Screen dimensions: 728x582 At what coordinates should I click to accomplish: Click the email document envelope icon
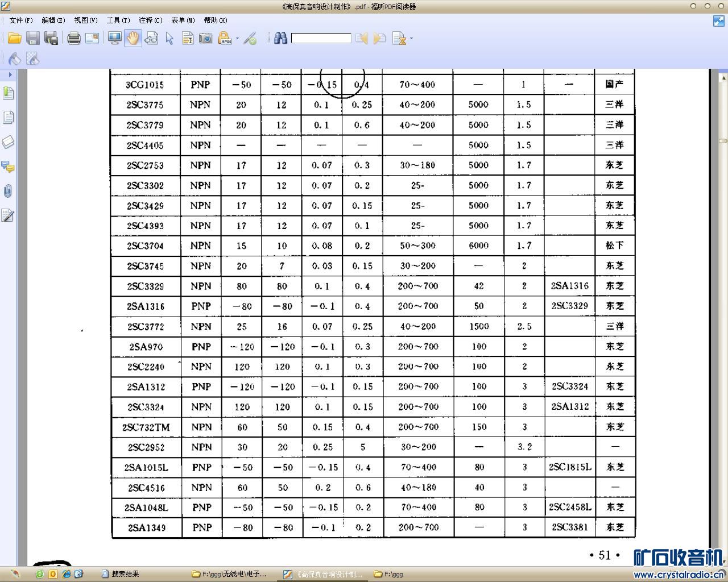(92, 38)
